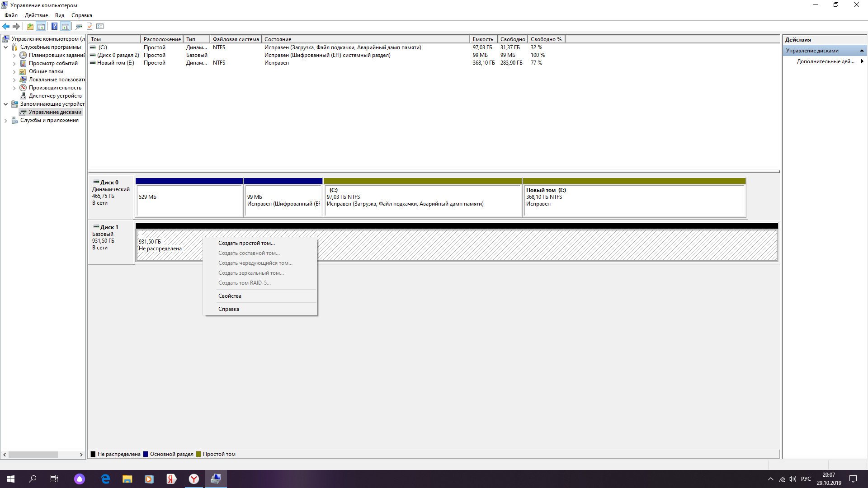Screen dimensions: 868x488
Task: Click the blue Help question mark icon
Action: click(54, 26)
